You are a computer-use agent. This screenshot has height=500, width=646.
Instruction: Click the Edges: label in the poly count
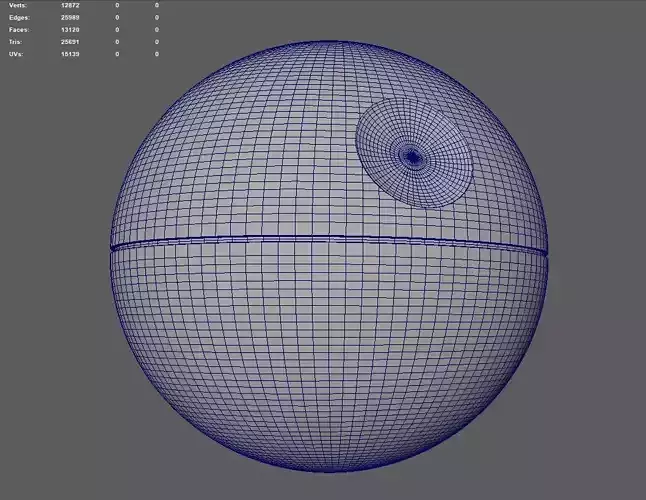coord(19,18)
